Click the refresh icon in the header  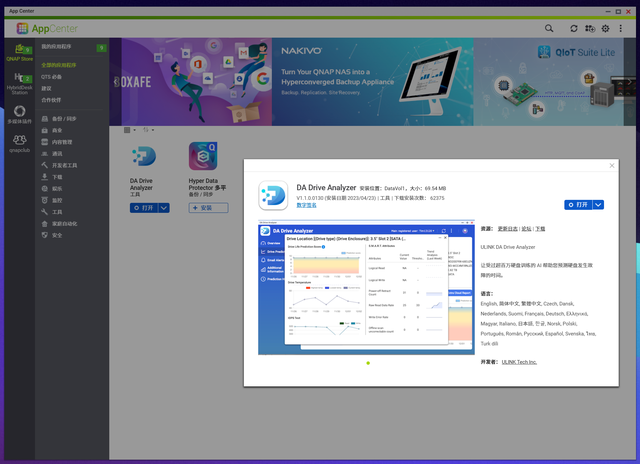(573, 28)
